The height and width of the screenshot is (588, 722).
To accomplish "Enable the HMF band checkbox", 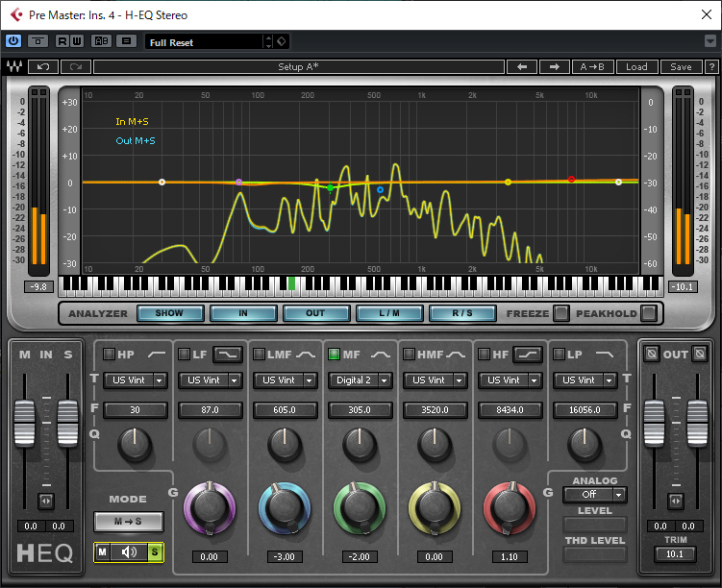I will click(x=409, y=355).
